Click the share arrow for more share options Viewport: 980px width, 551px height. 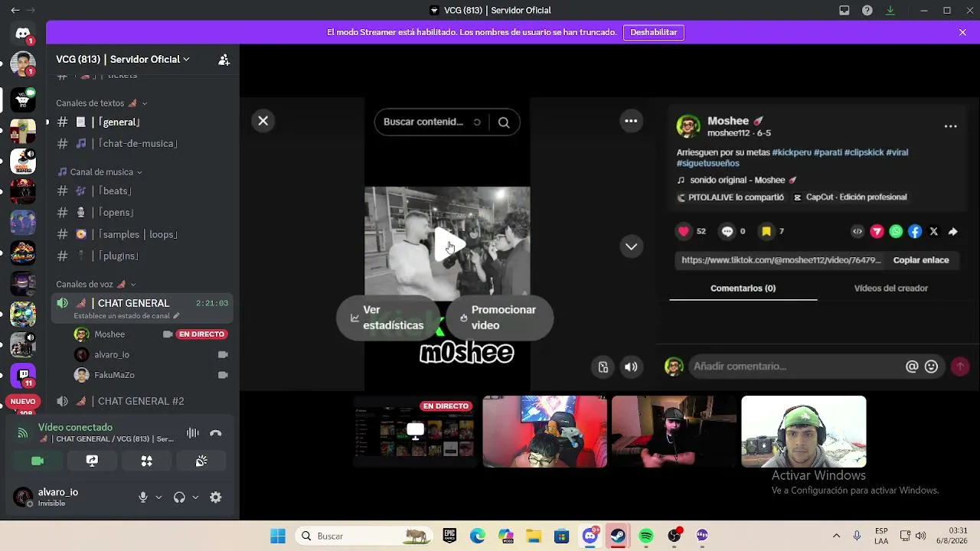pos(953,231)
